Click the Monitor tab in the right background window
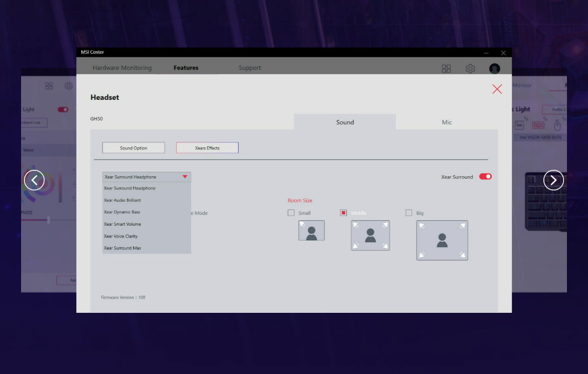Viewport: 588px width, 374px height. (x=522, y=86)
